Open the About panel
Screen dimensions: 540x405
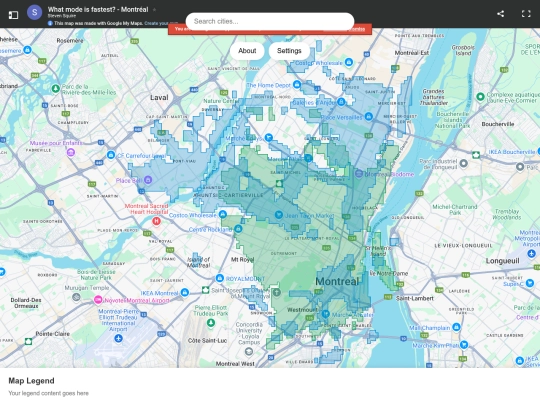point(247,51)
